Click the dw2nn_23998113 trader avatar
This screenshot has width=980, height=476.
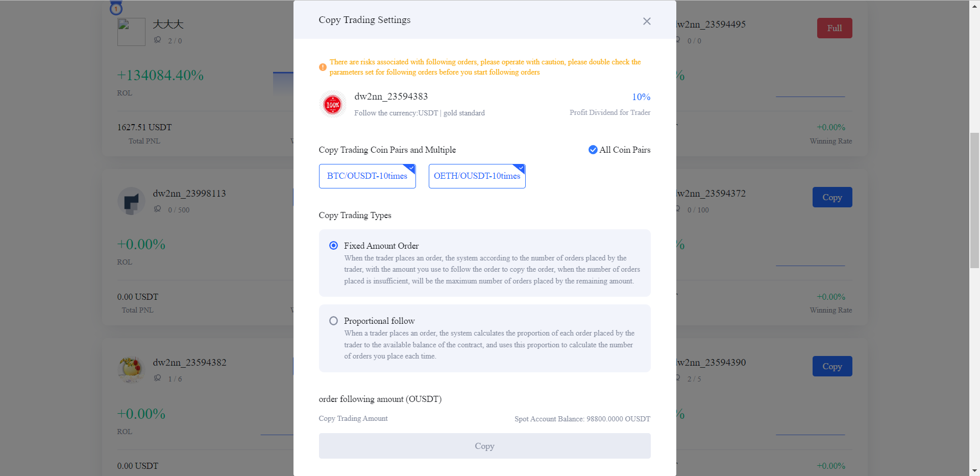[131, 201]
